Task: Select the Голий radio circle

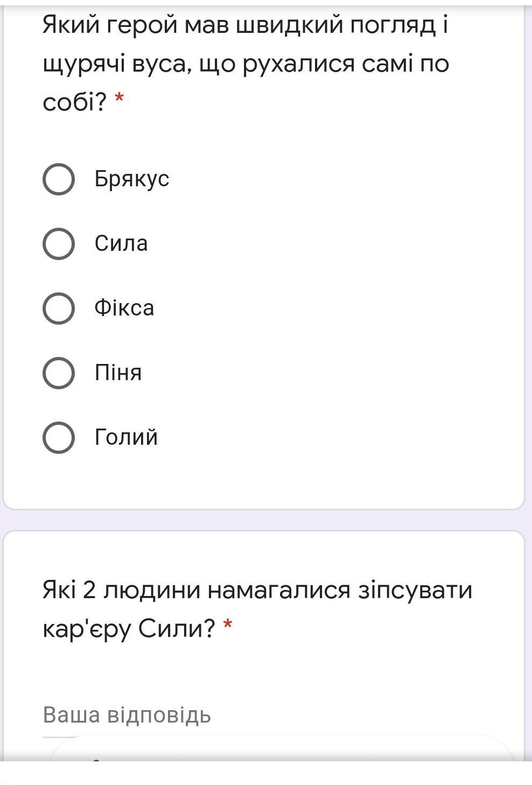Action: coord(59,438)
